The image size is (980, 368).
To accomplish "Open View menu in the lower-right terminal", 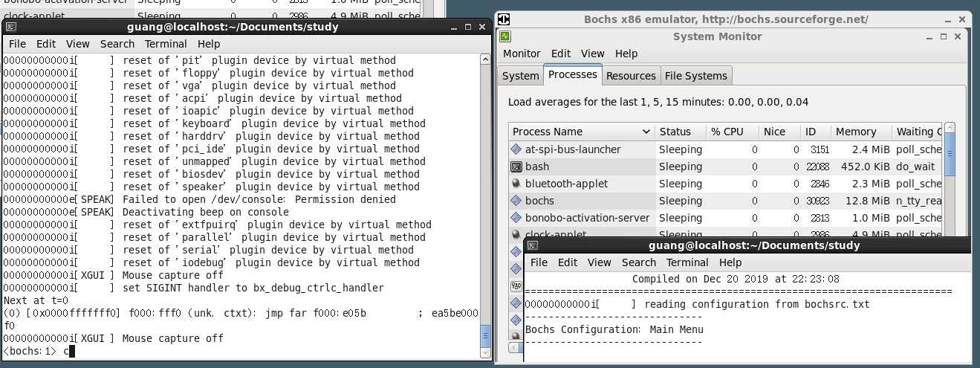I will click(599, 262).
